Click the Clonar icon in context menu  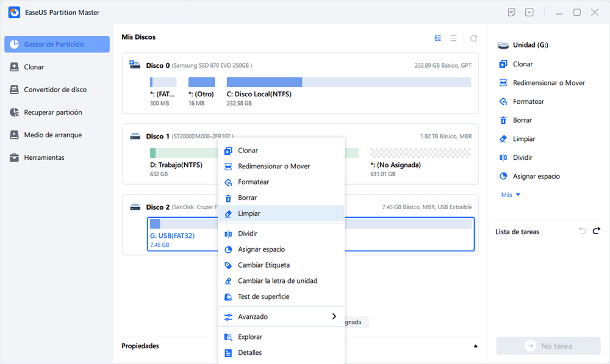pyautogui.click(x=228, y=151)
